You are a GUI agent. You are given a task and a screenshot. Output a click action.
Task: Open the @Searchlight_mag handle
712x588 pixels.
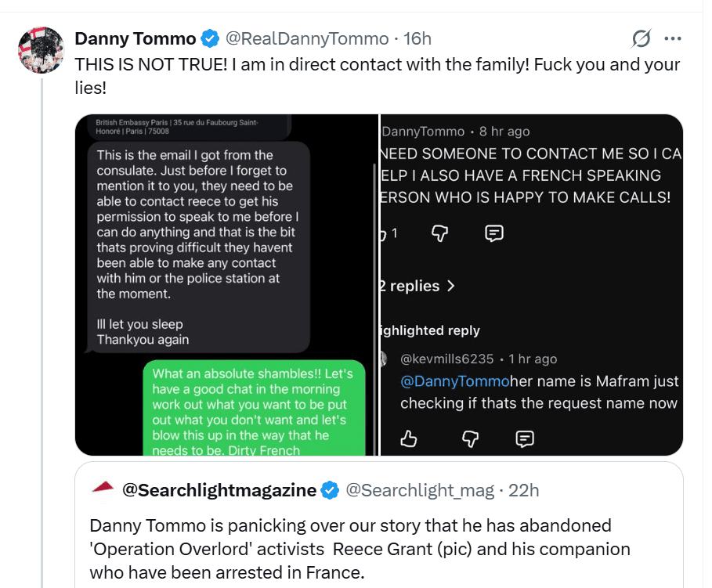click(x=420, y=491)
